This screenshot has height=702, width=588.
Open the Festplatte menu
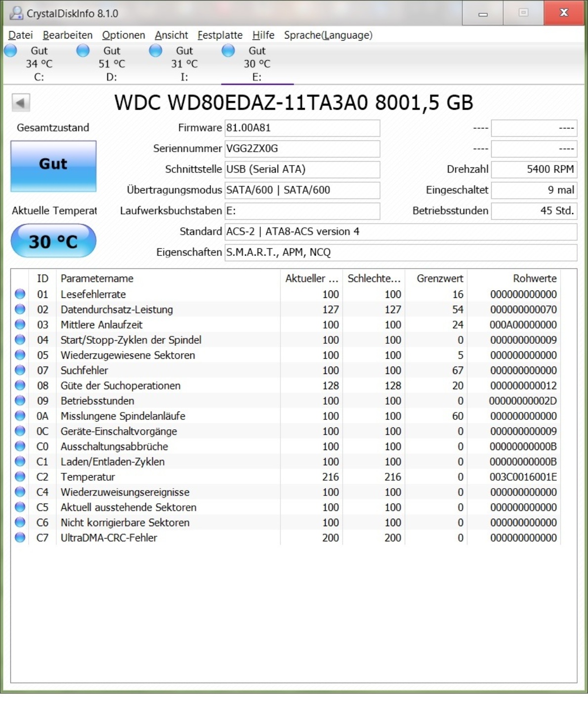(x=220, y=35)
